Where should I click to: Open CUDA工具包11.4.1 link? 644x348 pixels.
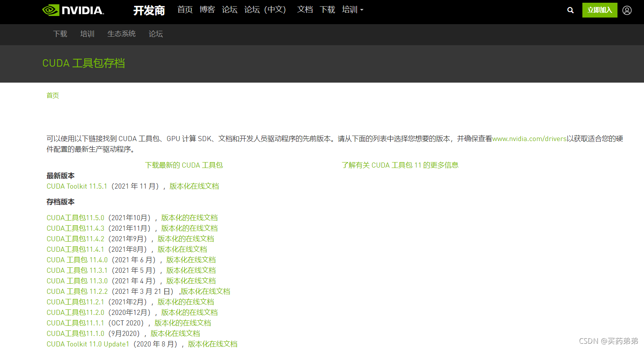tap(75, 249)
